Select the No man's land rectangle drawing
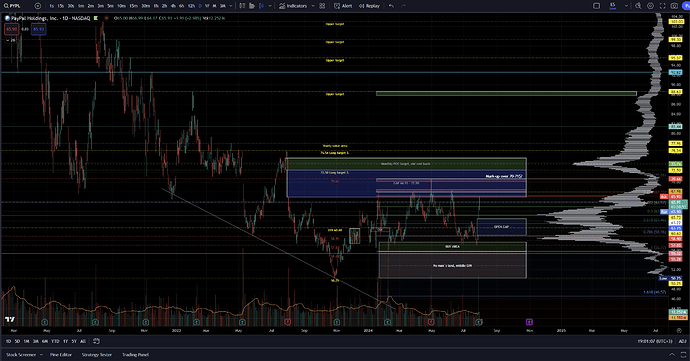Screen dimensions: 690x361 (x=452, y=265)
